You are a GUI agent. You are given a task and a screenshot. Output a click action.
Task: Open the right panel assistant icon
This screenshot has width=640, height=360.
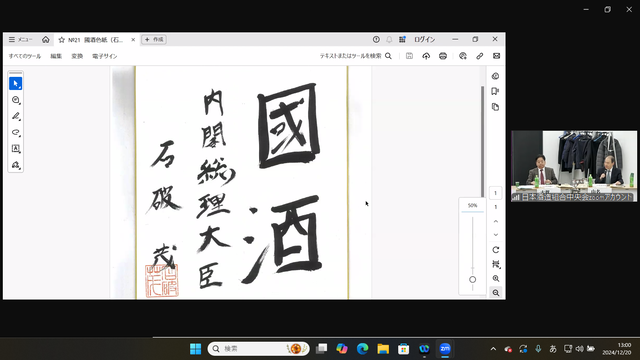(x=496, y=76)
